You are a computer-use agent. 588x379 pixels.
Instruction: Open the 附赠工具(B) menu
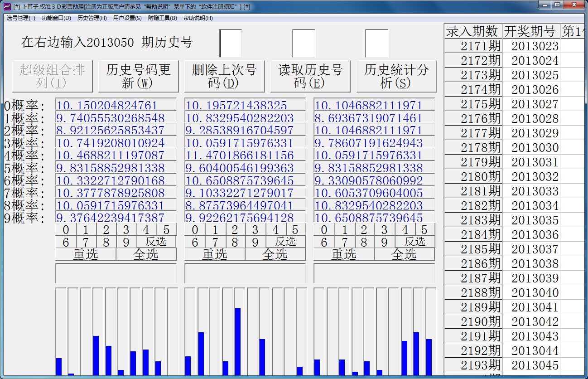[x=163, y=18]
